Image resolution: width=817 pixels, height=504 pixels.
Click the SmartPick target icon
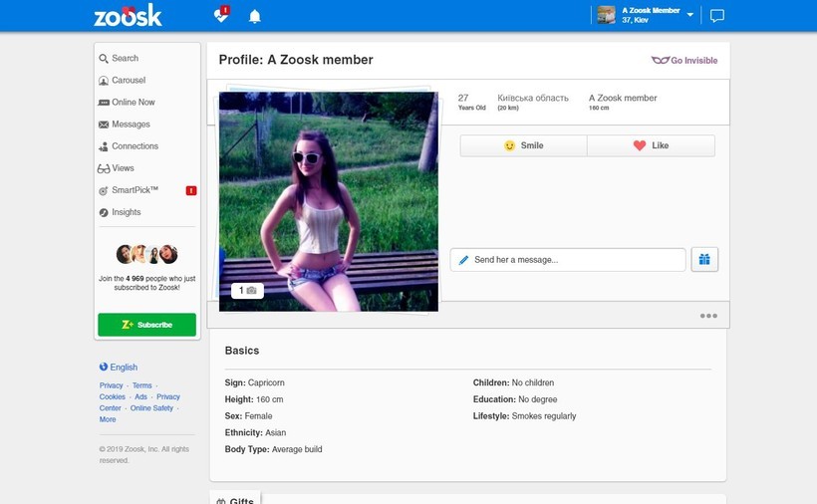tap(104, 191)
